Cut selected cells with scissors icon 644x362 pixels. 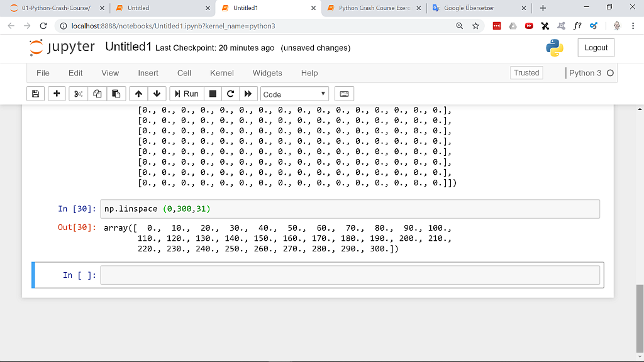[x=78, y=94]
